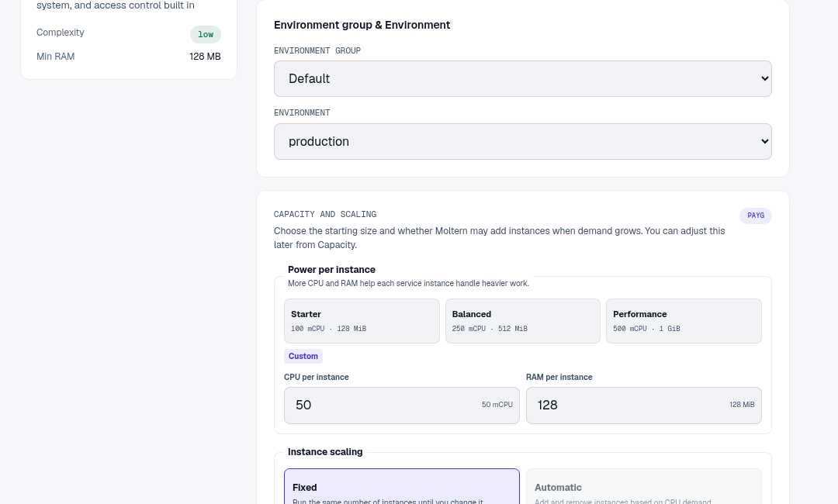Click the Power per instance label
Screen dimensions: 838x504
click(x=331, y=270)
